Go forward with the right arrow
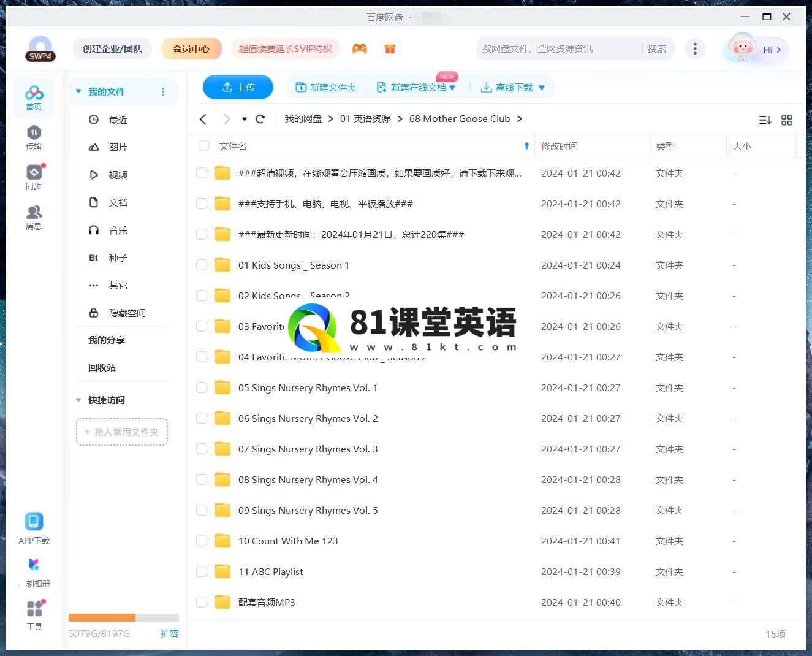 (x=227, y=119)
